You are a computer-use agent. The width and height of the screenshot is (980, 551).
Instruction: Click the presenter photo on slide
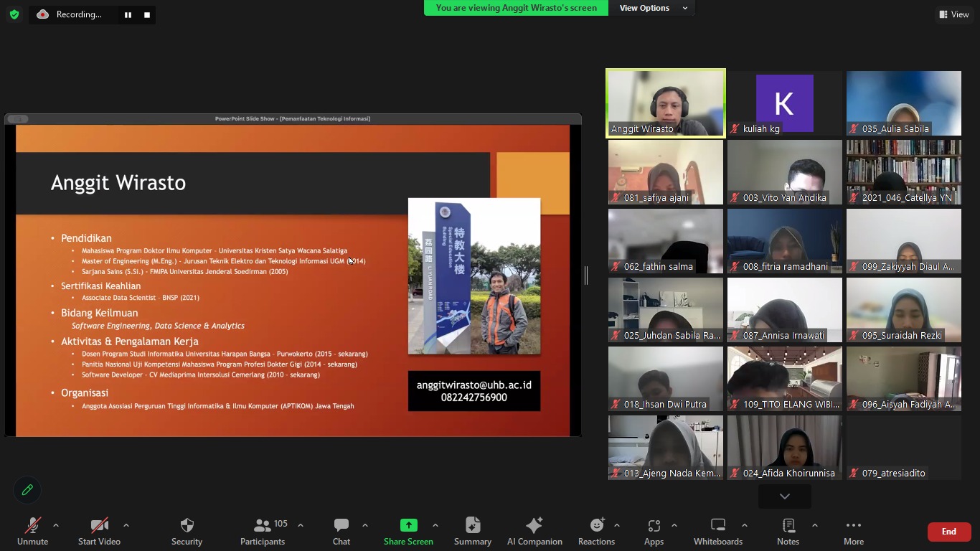click(x=474, y=276)
